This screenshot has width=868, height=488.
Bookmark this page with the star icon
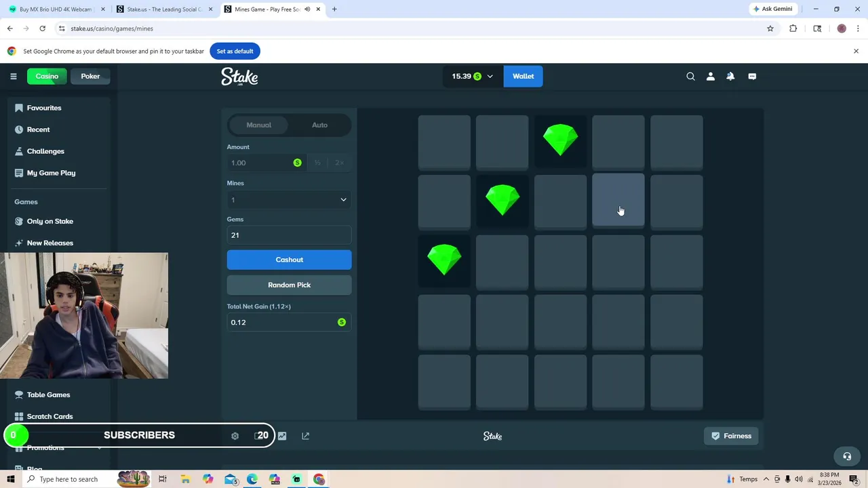770,28
